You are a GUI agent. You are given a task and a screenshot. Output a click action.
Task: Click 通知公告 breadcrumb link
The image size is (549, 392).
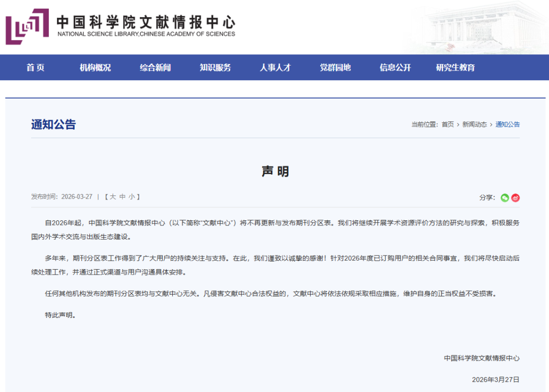tap(508, 124)
